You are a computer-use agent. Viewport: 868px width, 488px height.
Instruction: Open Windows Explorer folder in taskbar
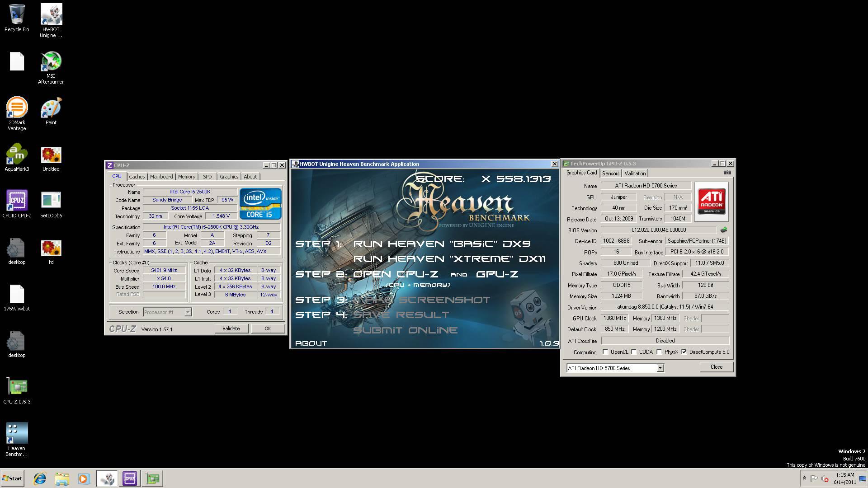(62, 479)
